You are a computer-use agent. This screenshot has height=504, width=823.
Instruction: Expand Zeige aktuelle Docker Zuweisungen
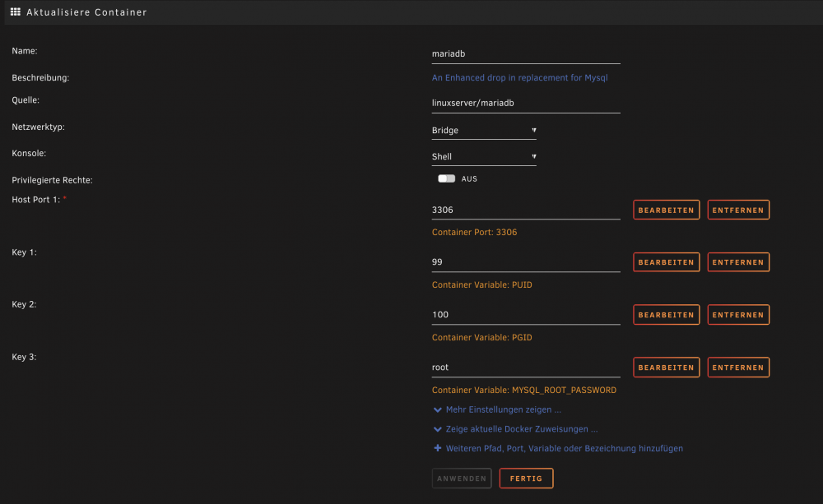pos(522,429)
